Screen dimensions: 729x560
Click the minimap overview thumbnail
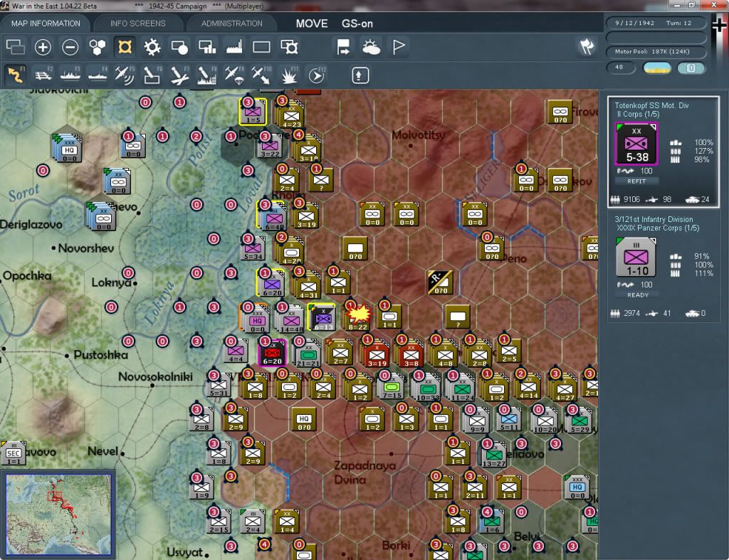(x=58, y=514)
